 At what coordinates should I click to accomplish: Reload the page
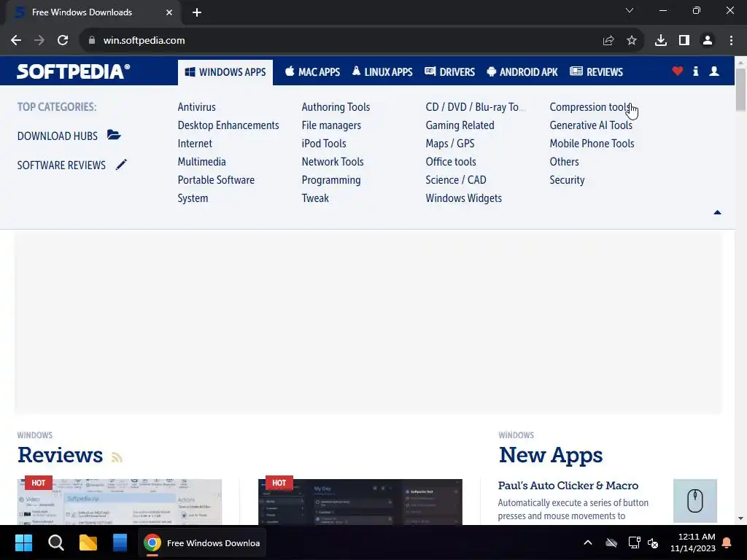pos(63,41)
